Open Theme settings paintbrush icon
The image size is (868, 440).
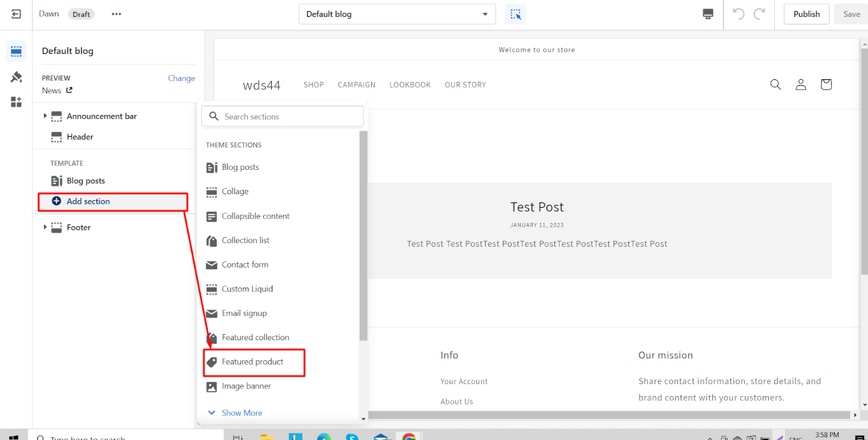click(16, 77)
